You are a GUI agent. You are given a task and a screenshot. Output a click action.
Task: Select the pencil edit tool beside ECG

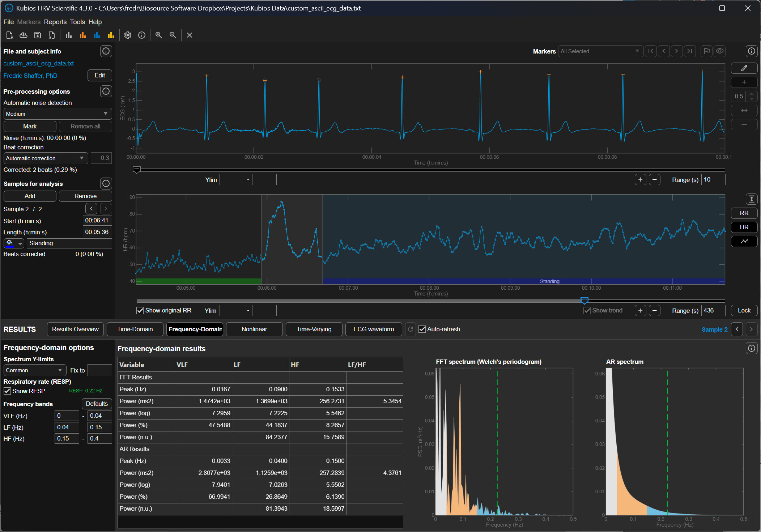pos(744,68)
